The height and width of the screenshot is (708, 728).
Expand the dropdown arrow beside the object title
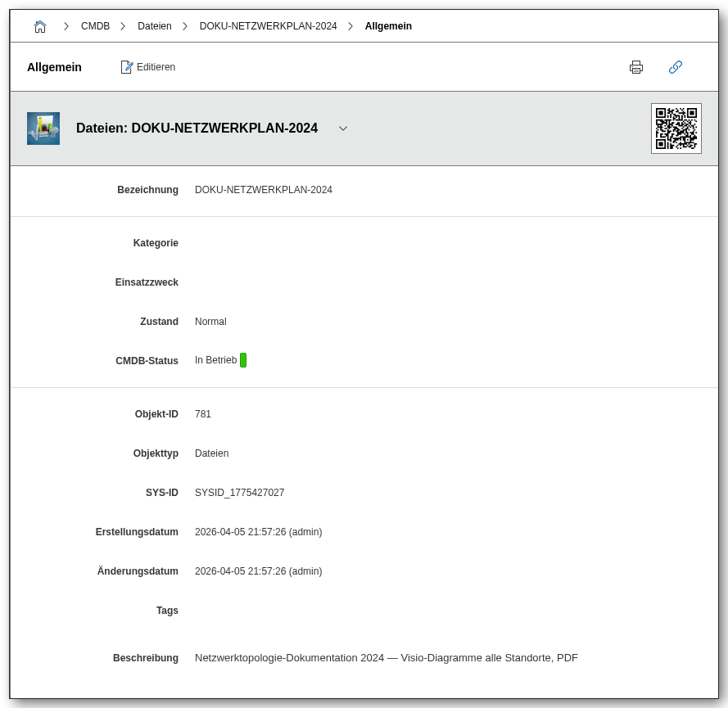pyautogui.click(x=343, y=129)
